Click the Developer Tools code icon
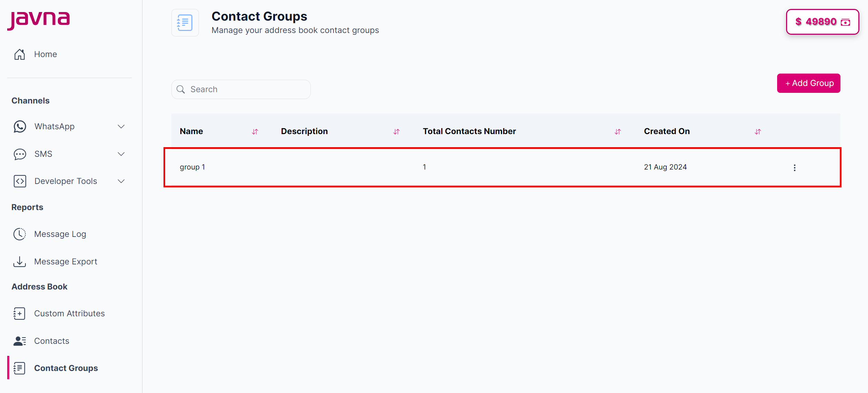Screen dimensions: 868x393 tap(20, 181)
